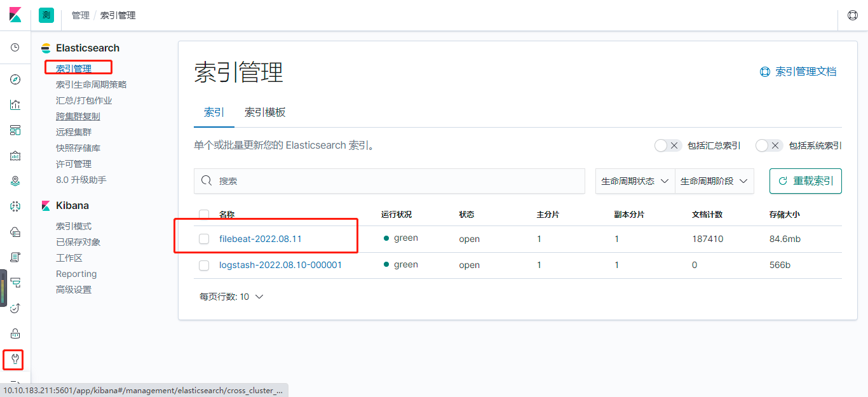Click the Kibana logo icon

[15, 15]
